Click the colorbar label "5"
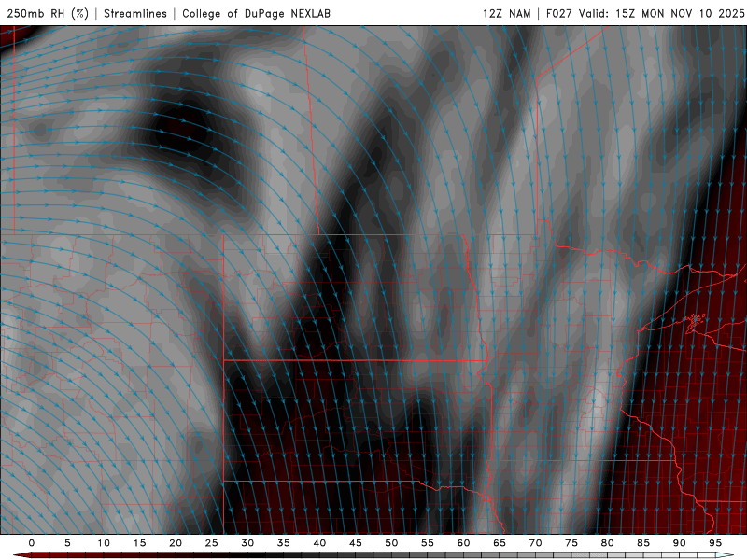 pos(67,543)
